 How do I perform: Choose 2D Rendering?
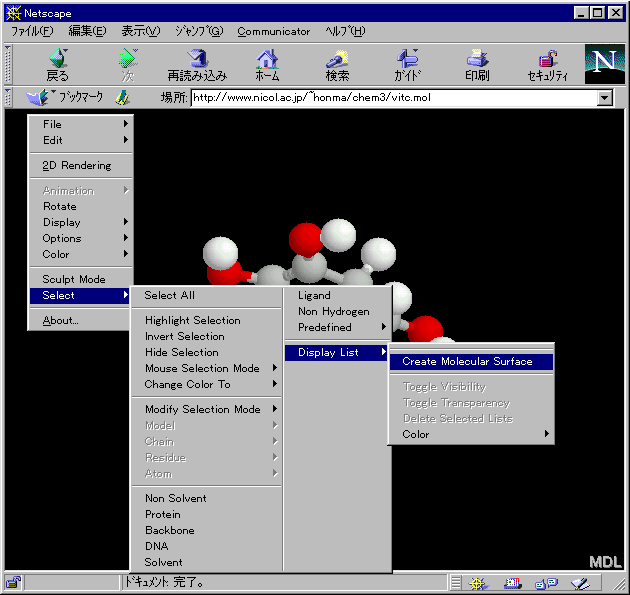point(81,165)
